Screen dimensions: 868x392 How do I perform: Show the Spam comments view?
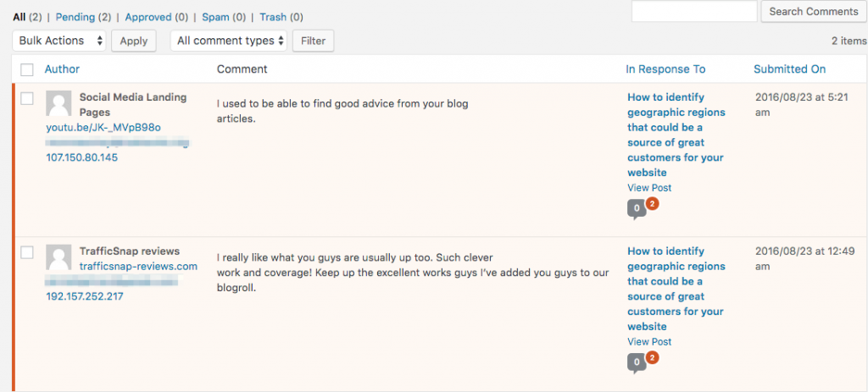click(x=216, y=17)
